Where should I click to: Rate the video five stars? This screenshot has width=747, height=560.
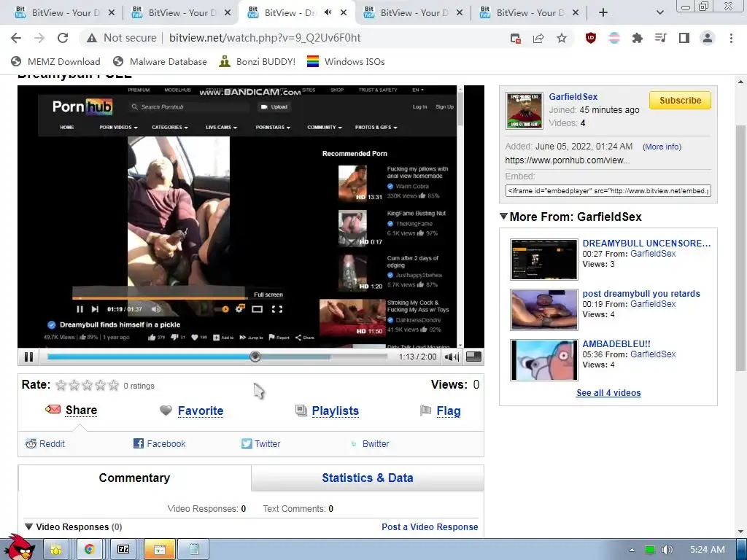click(x=113, y=385)
